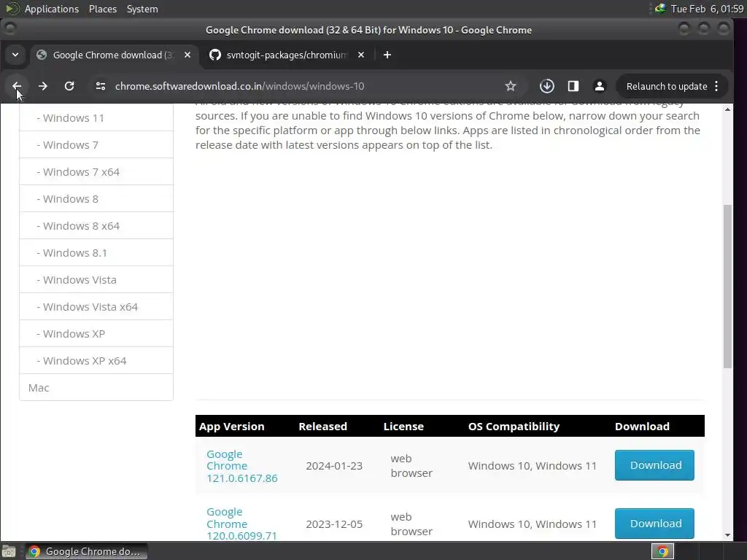Click the page vertical scrollbar thumb
This screenshot has width=747, height=560.
point(727,287)
